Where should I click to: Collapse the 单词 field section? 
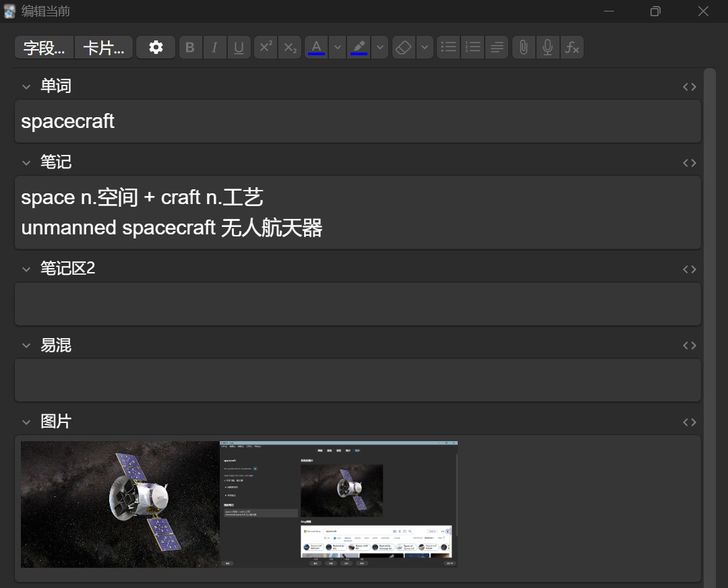point(26,87)
